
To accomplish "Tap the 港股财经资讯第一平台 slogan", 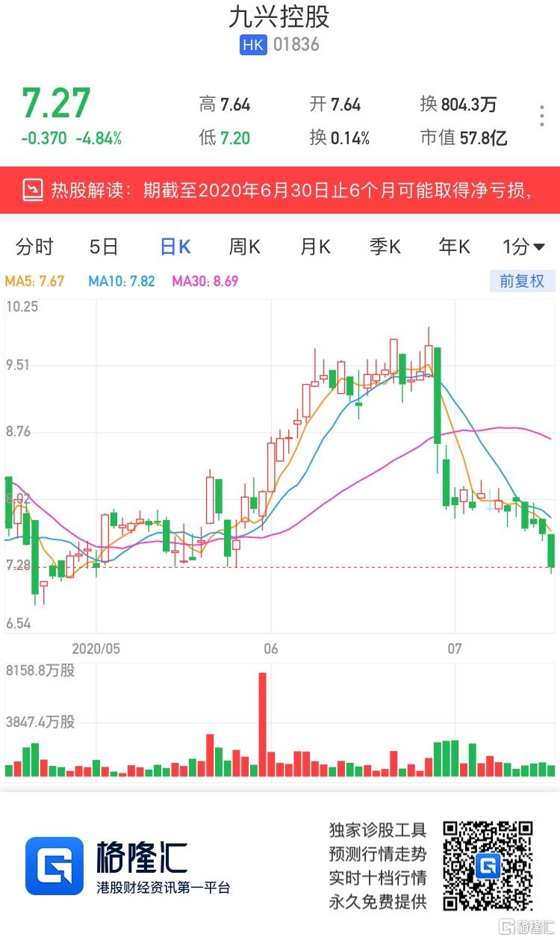I will 163,888.
